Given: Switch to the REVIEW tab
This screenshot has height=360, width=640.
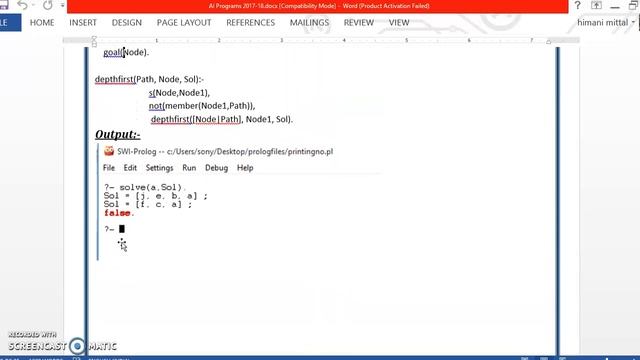Looking at the screenshot, I should 359,23.
